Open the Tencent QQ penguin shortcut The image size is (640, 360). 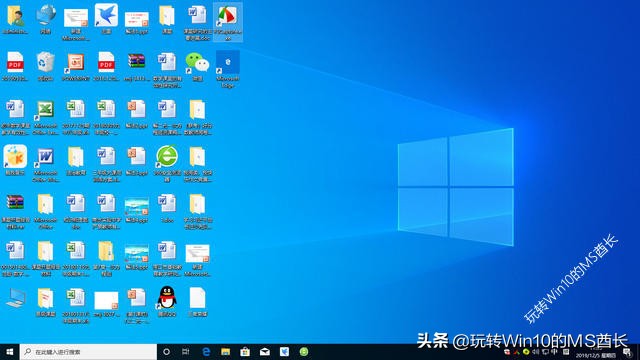[x=167, y=301]
